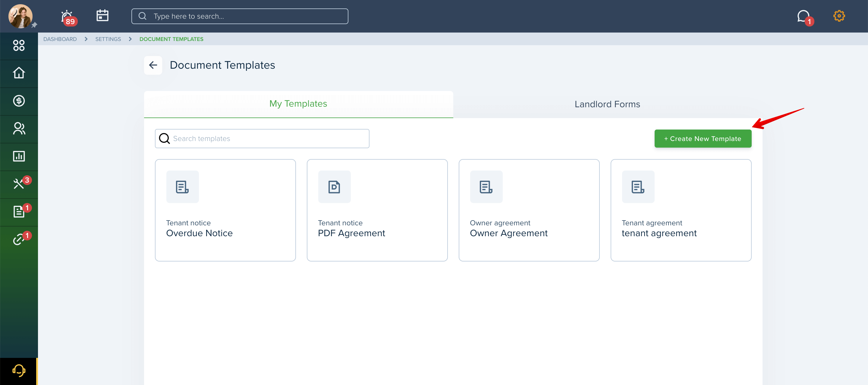Open the dashboard grid icon in sidebar
Image resolution: width=868 pixels, height=385 pixels.
pos(19,45)
